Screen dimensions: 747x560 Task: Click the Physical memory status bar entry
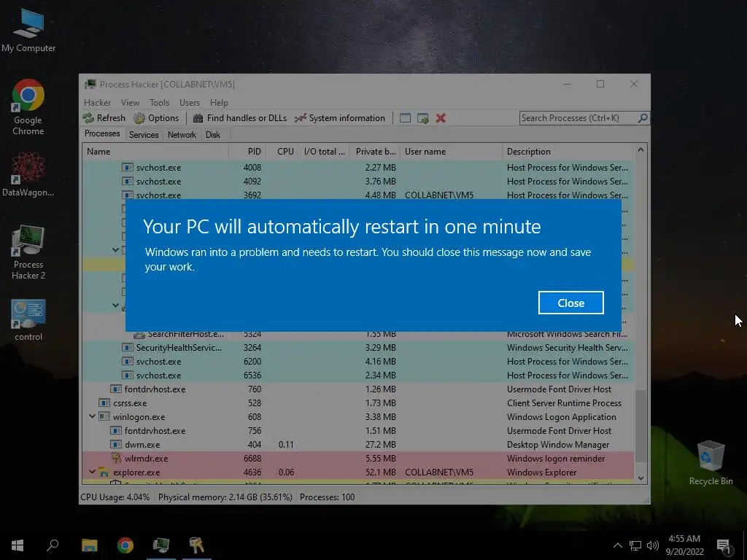225,497
